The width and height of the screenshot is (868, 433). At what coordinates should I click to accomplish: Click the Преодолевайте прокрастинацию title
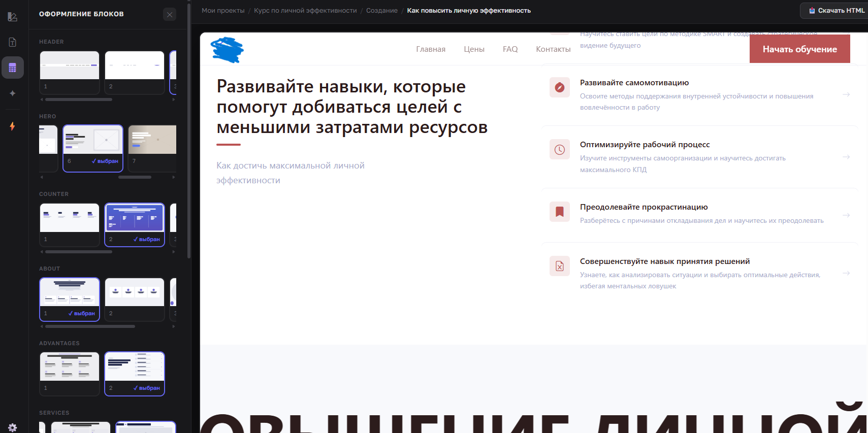tap(644, 207)
